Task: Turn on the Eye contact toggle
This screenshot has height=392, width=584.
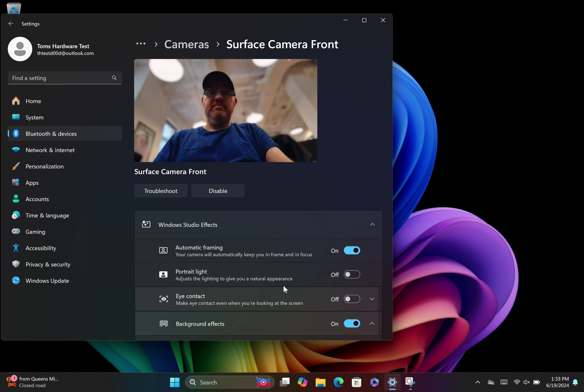Action: tap(352, 299)
